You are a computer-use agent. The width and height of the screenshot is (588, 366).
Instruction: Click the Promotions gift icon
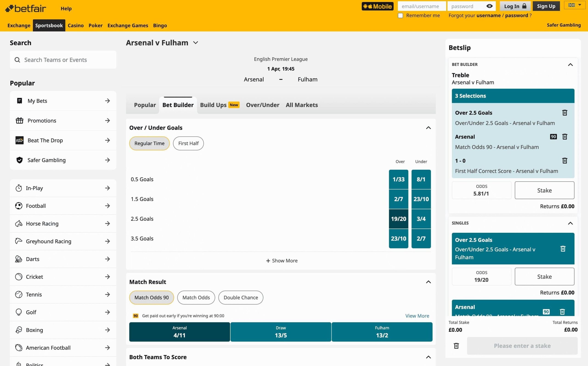tap(19, 121)
